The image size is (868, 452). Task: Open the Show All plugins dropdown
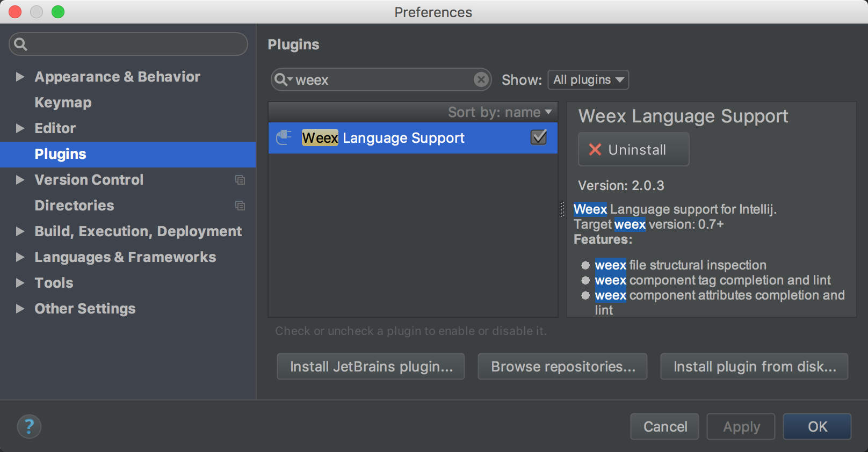click(x=588, y=80)
